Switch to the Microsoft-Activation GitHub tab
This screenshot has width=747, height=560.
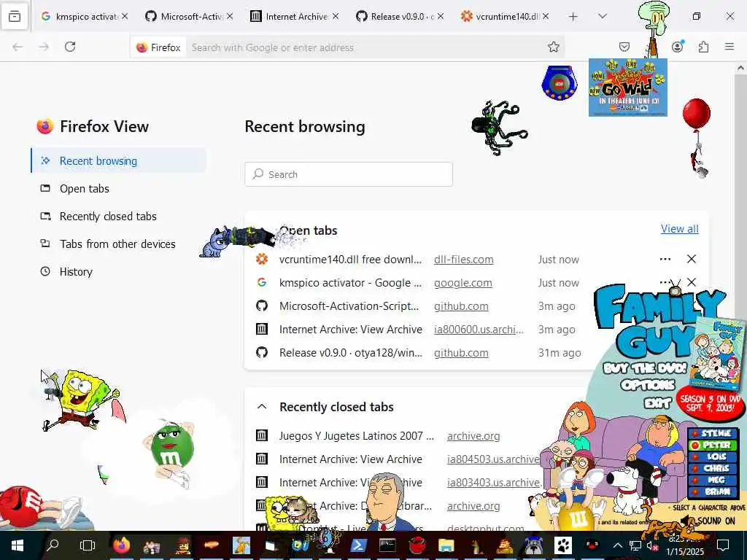click(190, 17)
